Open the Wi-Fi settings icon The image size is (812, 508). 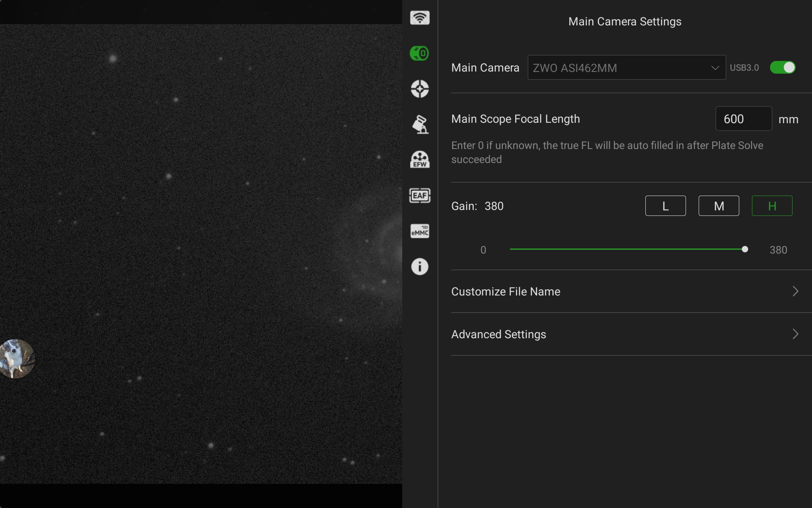click(x=420, y=18)
